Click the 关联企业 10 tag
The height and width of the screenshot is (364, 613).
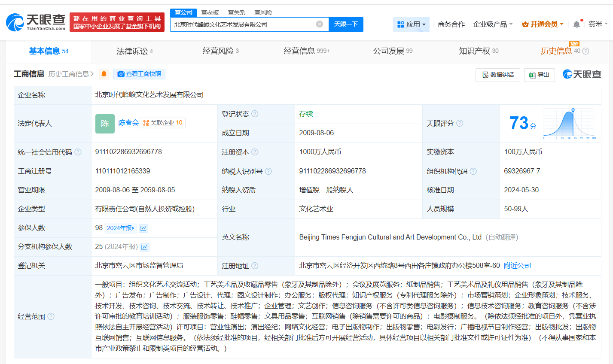point(162,123)
